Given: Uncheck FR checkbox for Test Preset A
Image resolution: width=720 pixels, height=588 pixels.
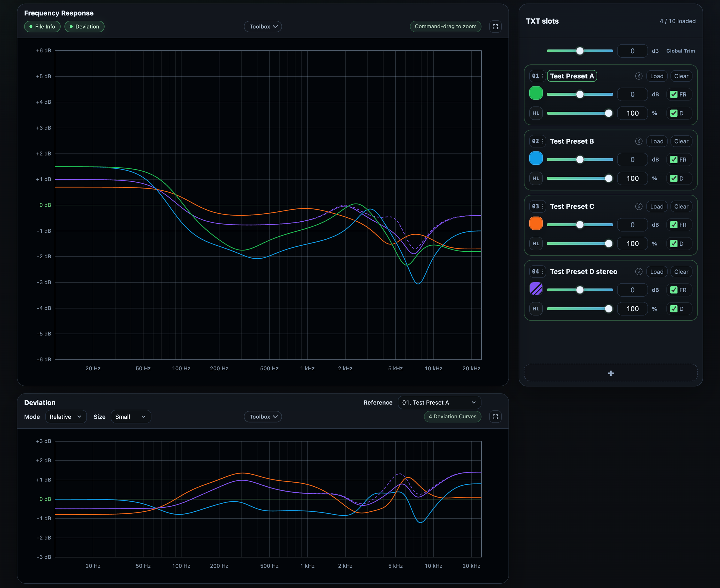Looking at the screenshot, I should tap(674, 94).
